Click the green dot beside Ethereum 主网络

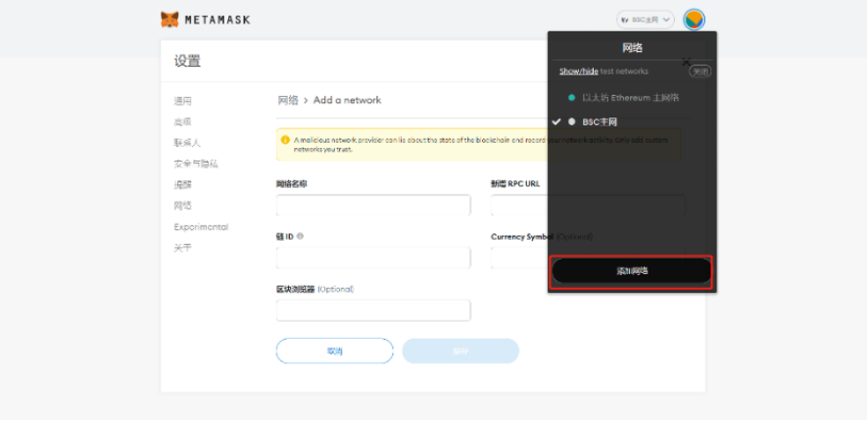(572, 98)
